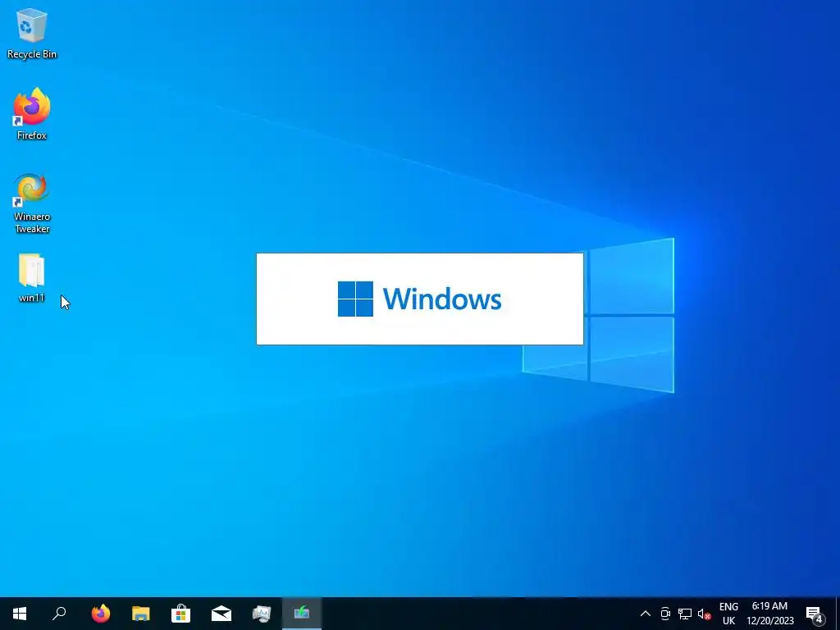
Task: Show hidden system tray icons
Action: (x=646, y=614)
